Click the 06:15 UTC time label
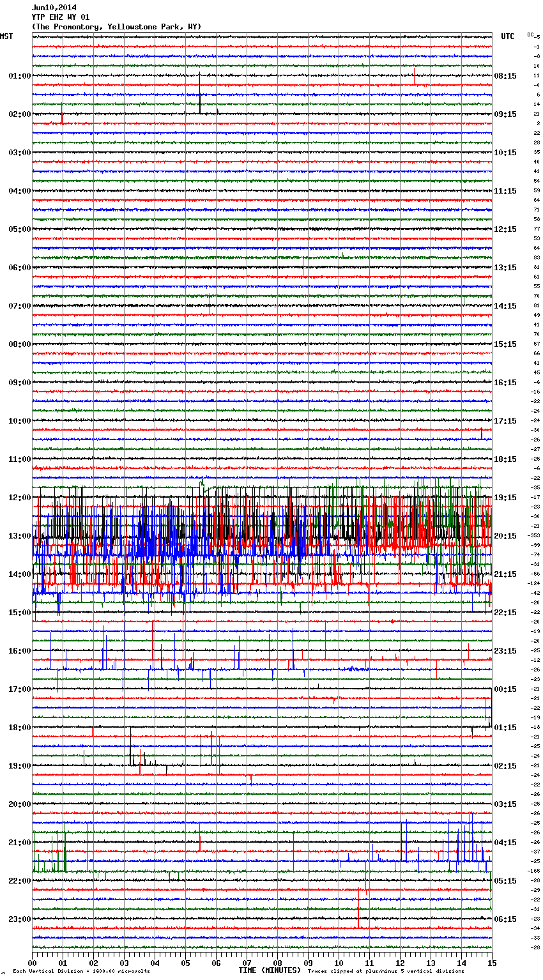The height and width of the screenshot is (980, 543). click(505, 919)
